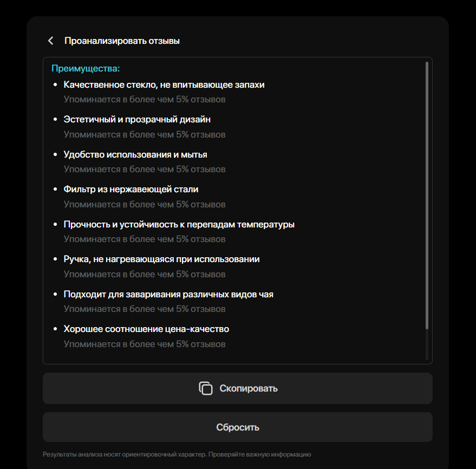
Task: Click the results list scrollbar
Action: tap(427, 196)
